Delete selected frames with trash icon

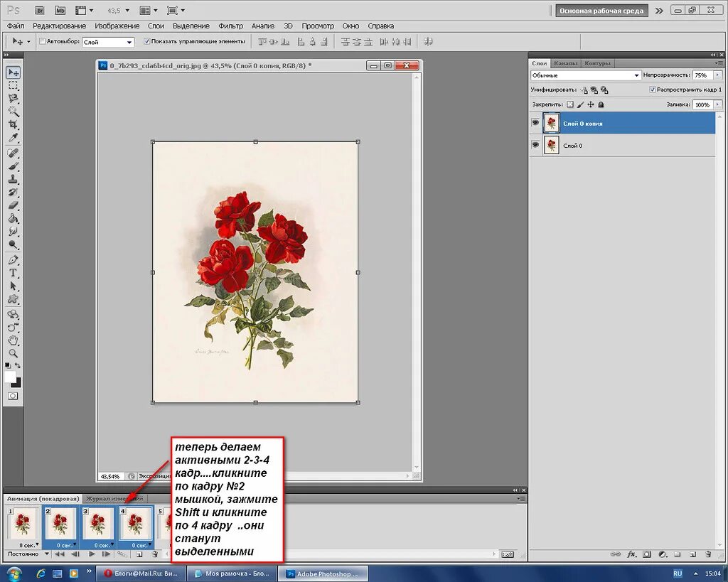[155, 554]
